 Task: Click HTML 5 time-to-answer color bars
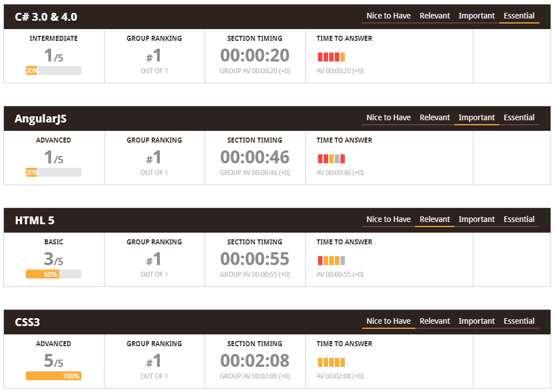point(331,261)
